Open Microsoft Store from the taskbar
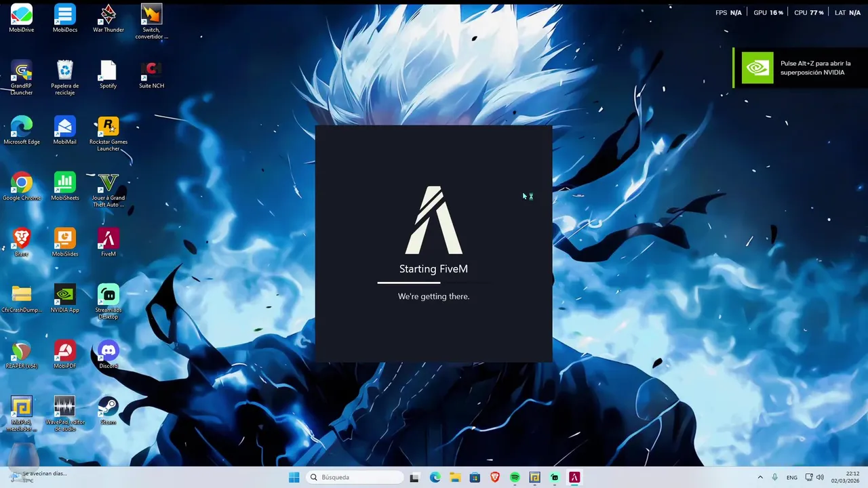This screenshot has height=488, width=868. [475, 477]
